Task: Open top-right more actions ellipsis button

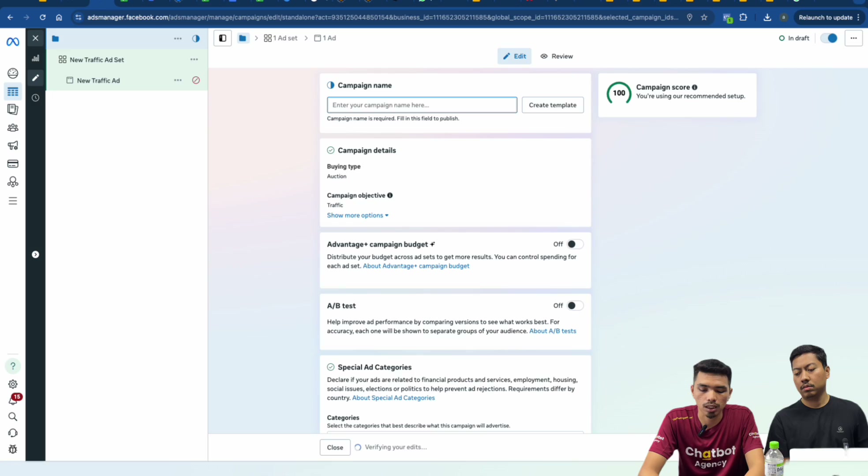Action: [x=853, y=38]
